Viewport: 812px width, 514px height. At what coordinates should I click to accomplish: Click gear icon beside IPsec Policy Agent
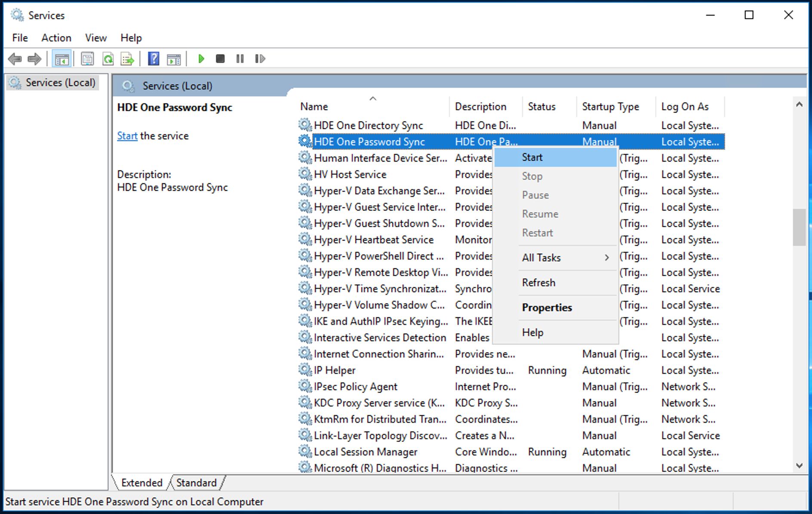(305, 386)
